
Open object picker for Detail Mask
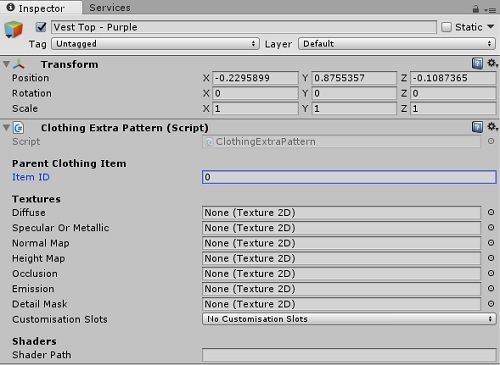491,303
